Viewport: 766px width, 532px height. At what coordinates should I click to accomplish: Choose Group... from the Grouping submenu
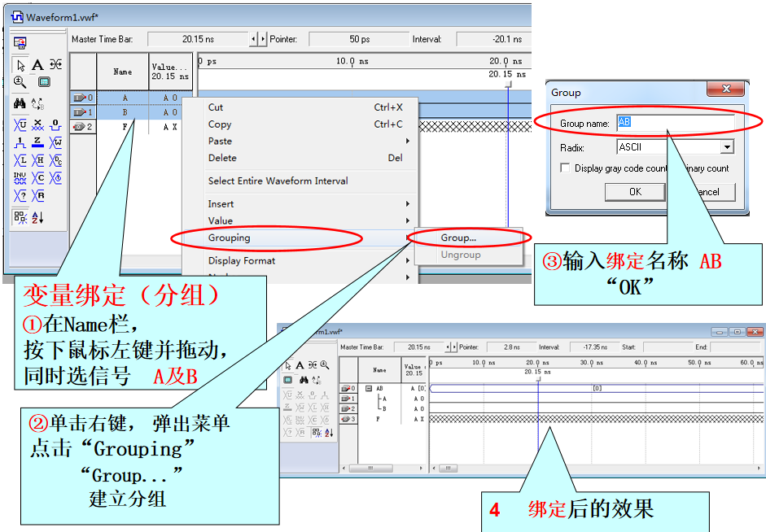[469, 238]
